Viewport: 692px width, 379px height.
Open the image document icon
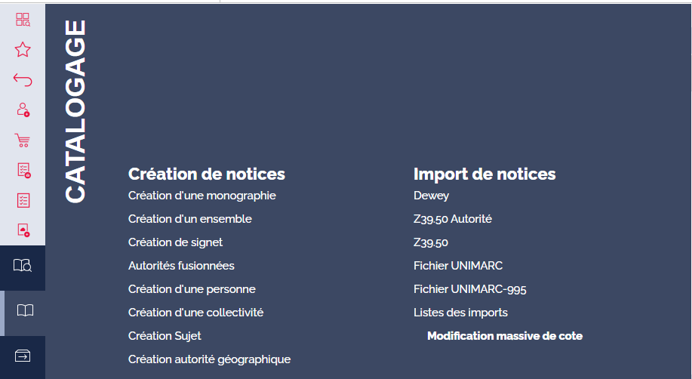pos(23,230)
